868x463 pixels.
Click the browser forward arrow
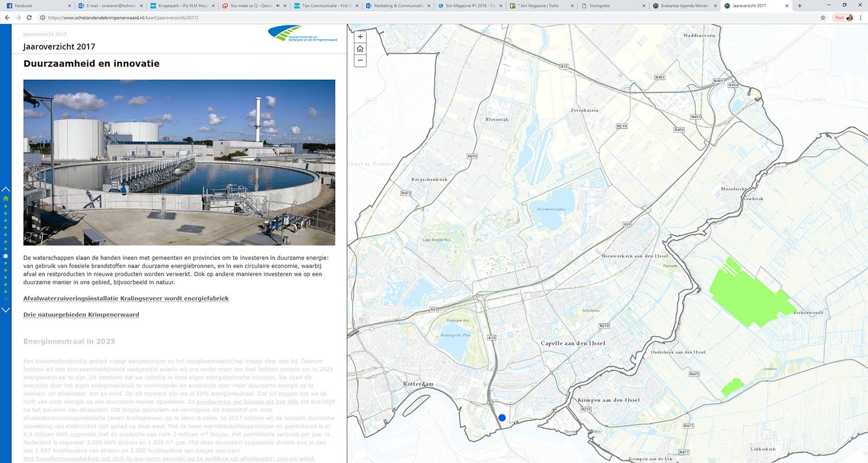point(18,17)
